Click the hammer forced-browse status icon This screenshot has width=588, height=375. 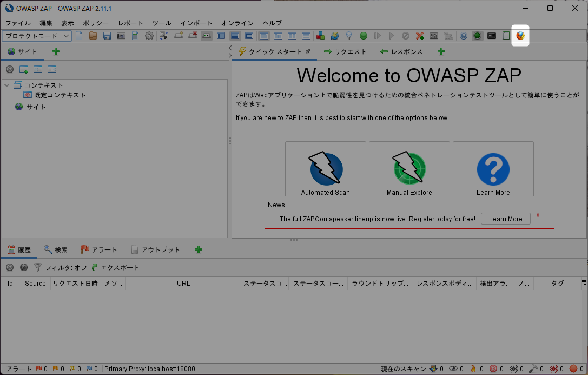533,369
